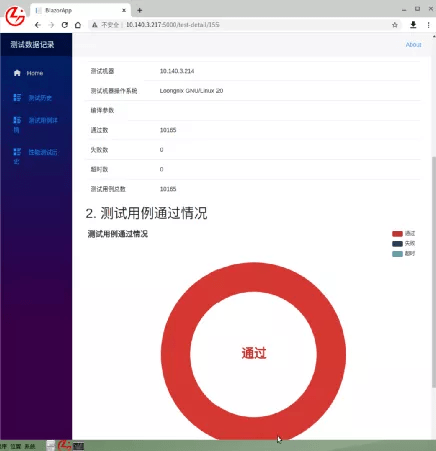The image size is (436, 451).
Task: Click the Home icon in sidebar
Action: click(x=17, y=73)
